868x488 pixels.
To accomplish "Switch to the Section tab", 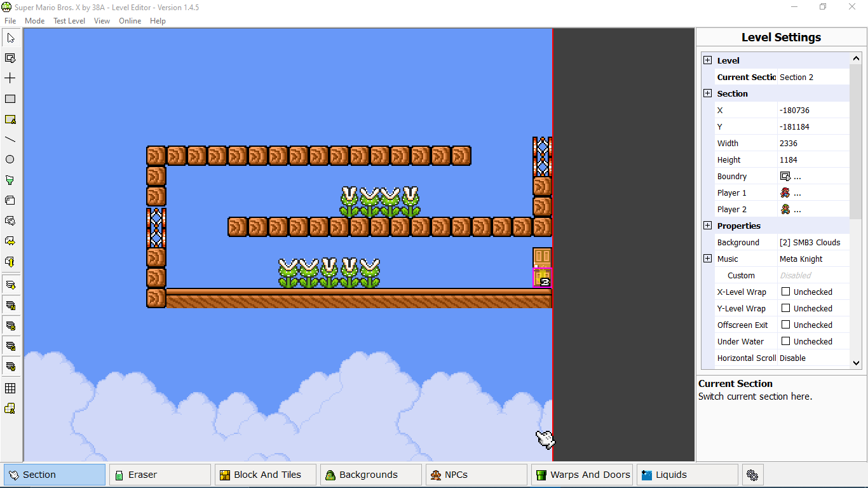I will tap(55, 475).
